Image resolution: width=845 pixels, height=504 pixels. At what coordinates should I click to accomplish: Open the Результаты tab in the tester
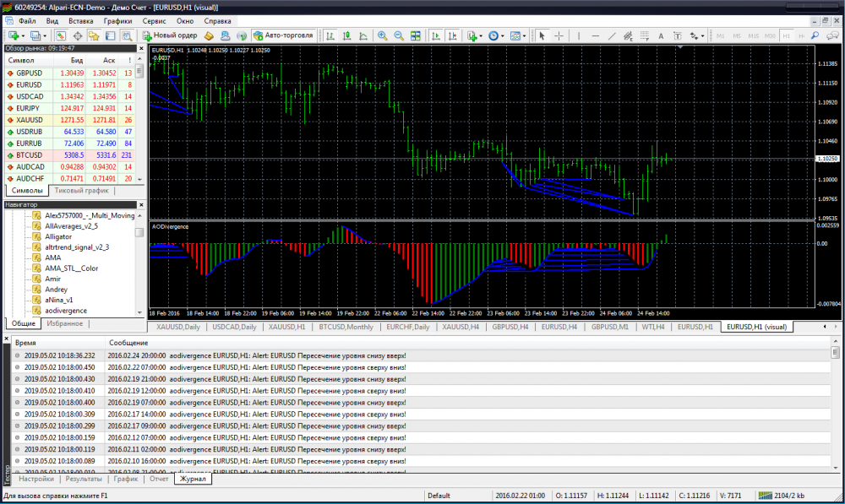pyautogui.click(x=84, y=479)
